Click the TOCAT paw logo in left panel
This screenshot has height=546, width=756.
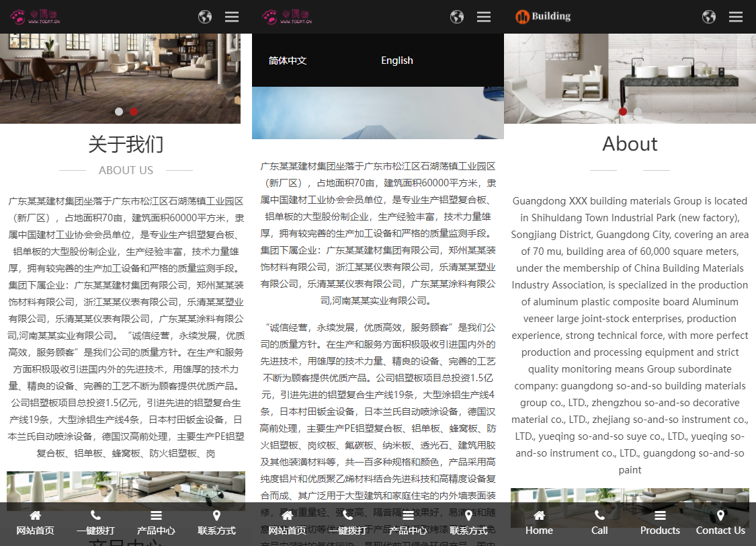[x=35, y=17]
